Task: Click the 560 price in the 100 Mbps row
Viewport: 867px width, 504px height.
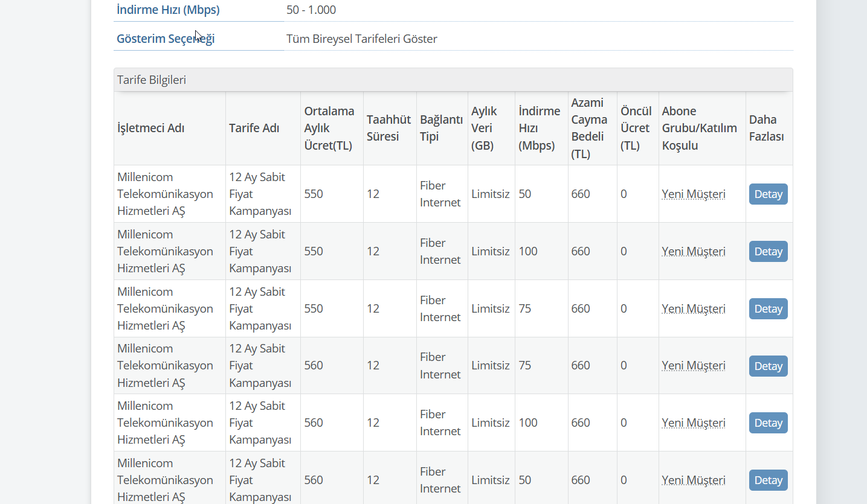Action: 314,423
